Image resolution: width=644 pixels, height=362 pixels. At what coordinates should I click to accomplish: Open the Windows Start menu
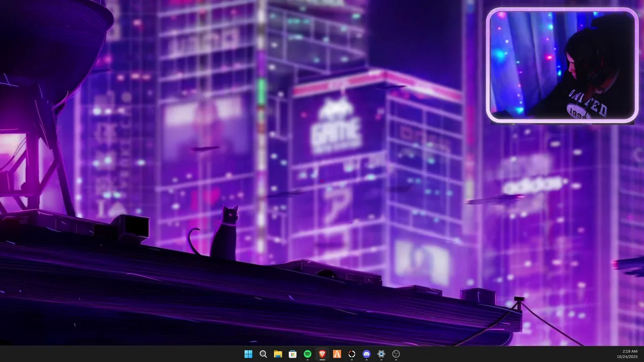pyautogui.click(x=248, y=354)
